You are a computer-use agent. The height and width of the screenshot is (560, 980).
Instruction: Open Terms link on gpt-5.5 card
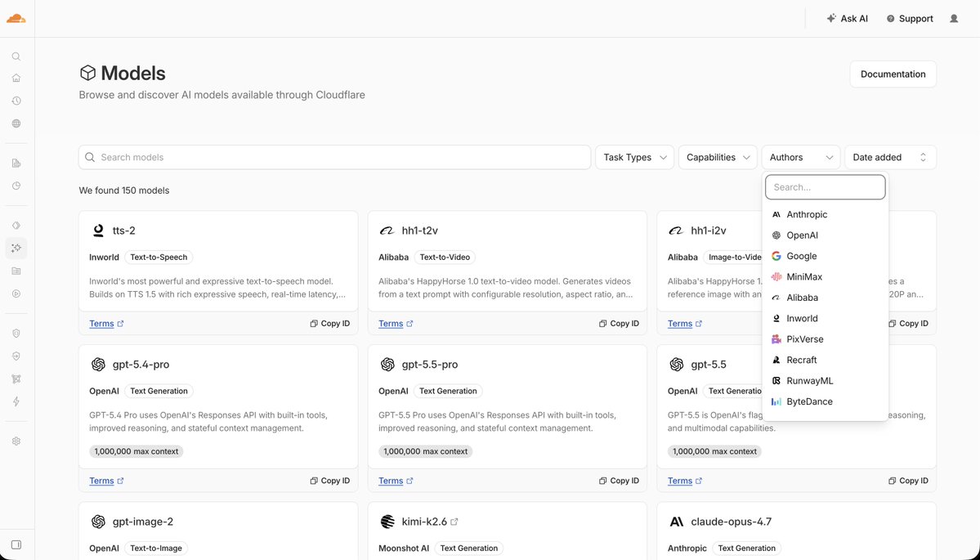coord(684,481)
